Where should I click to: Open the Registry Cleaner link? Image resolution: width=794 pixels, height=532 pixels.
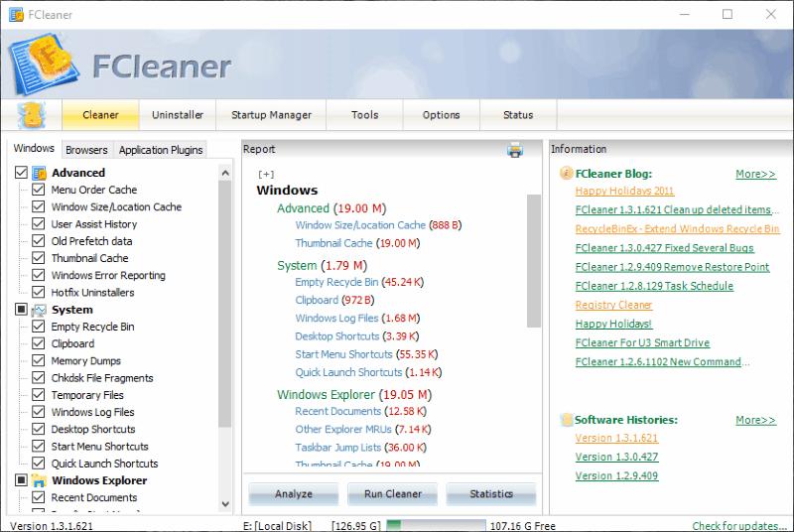(x=613, y=305)
